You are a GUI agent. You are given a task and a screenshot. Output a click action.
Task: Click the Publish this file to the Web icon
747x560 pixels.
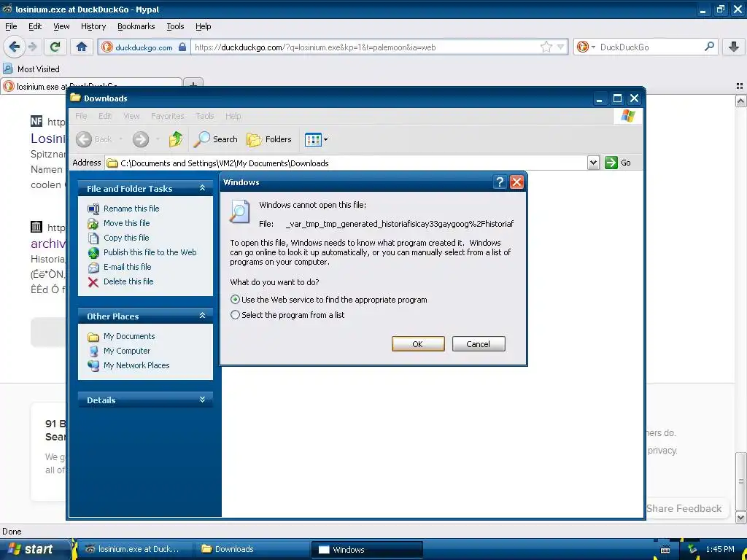(93, 252)
